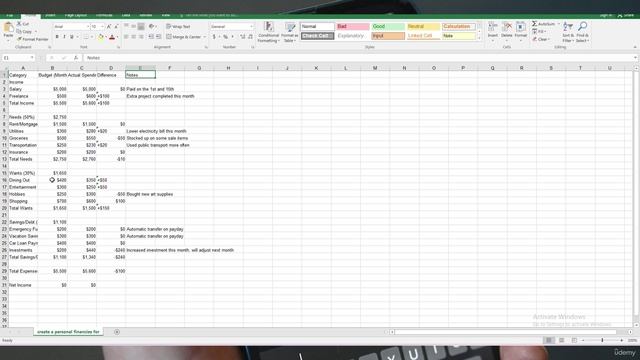Click the AutoSum sigma icon
This screenshot has height=360, width=640.
[534, 24]
